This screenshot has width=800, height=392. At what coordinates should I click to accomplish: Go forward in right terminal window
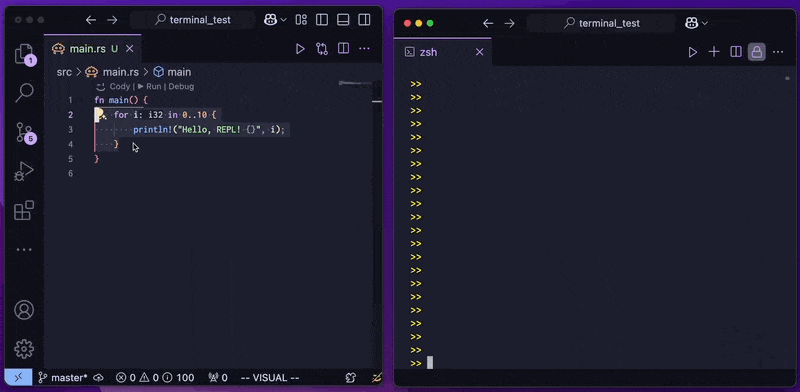pyautogui.click(x=509, y=23)
